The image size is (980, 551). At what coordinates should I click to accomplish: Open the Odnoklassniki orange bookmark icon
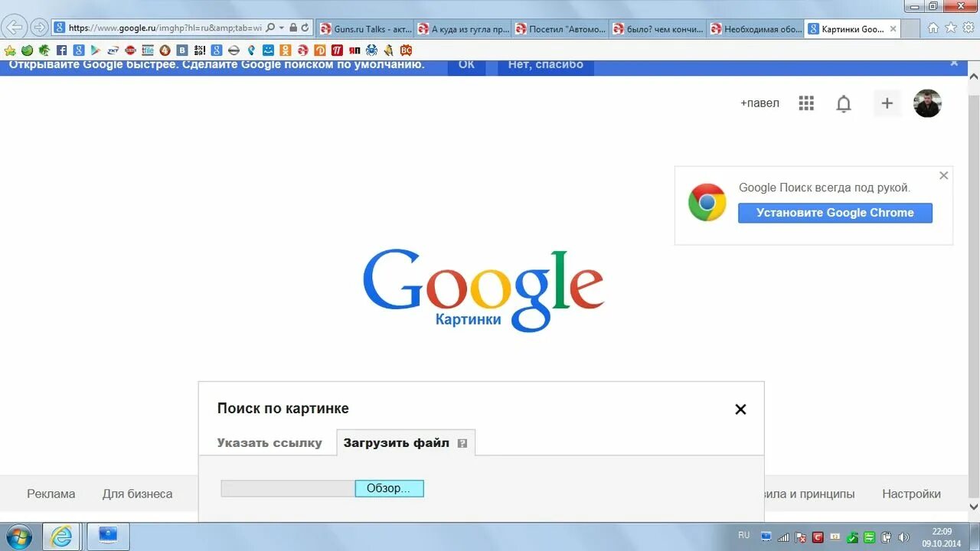285,51
